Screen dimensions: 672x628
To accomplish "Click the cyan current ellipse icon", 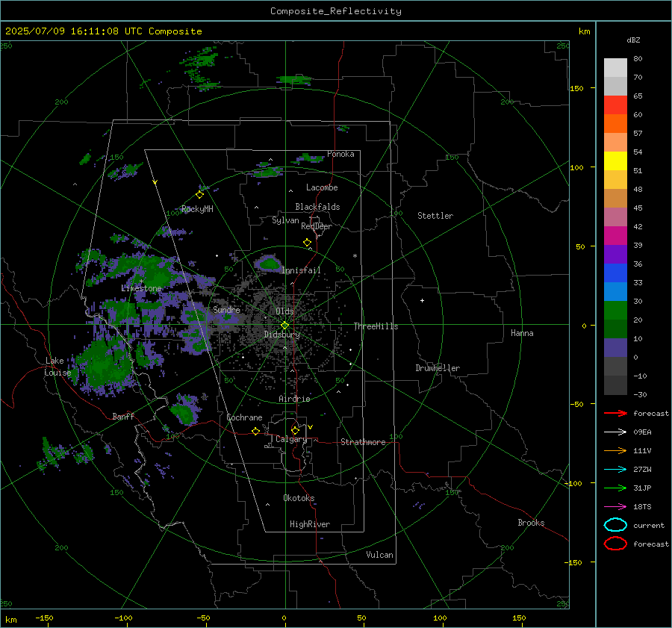I will (x=615, y=525).
